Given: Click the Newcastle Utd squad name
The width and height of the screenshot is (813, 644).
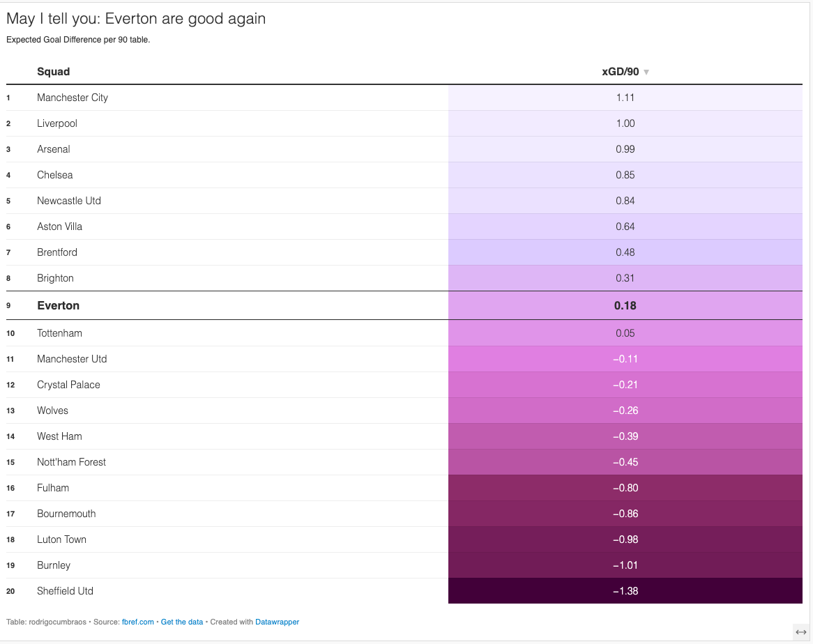Looking at the screenshot, I should click(69, 201).
